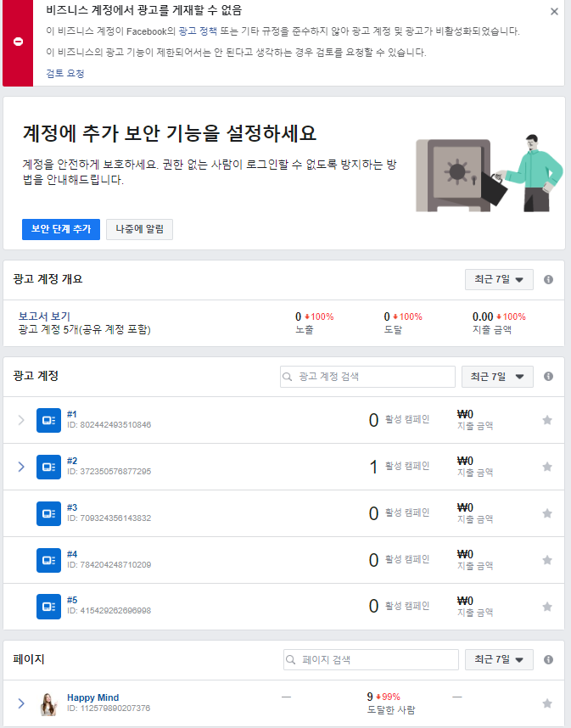571x728 pixels.
Task: Open ad account #1 link
Action: (x=72, y=414)
